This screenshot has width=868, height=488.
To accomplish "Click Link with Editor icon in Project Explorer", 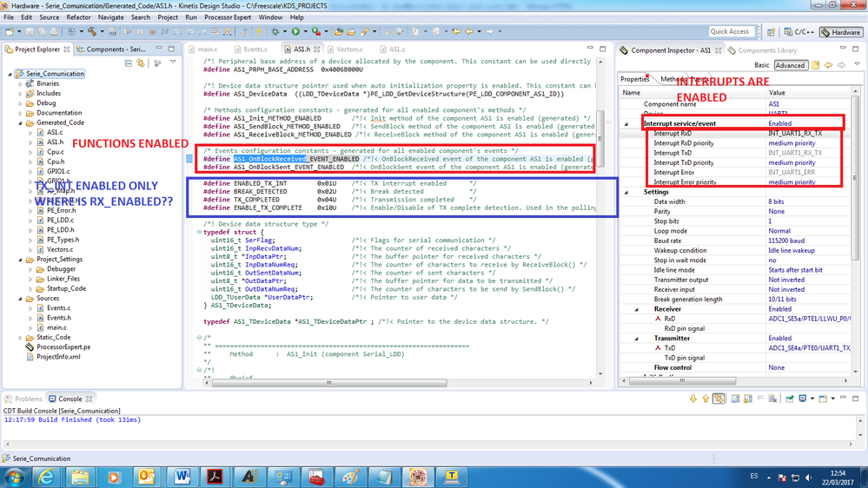I will tap(141, 63).
